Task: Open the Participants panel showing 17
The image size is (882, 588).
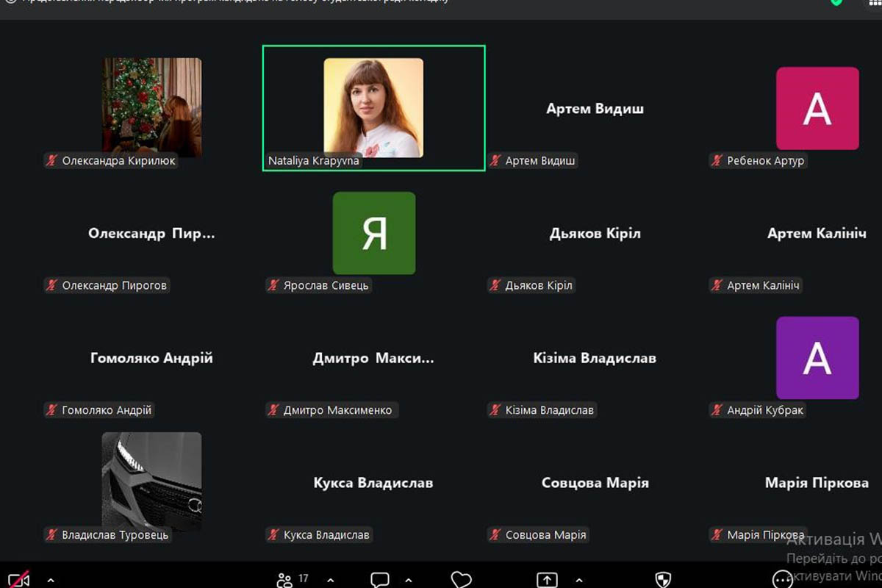Action: pyautogui.click(x=292, y=580)
